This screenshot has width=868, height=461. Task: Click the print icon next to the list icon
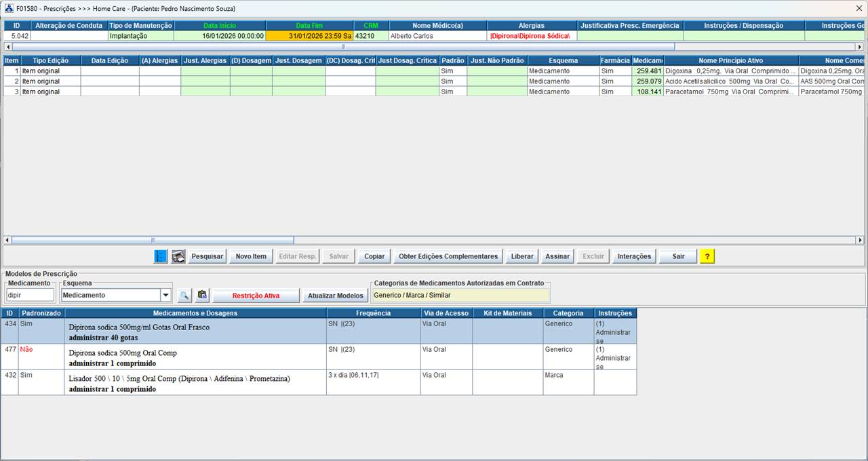point(178,256)
